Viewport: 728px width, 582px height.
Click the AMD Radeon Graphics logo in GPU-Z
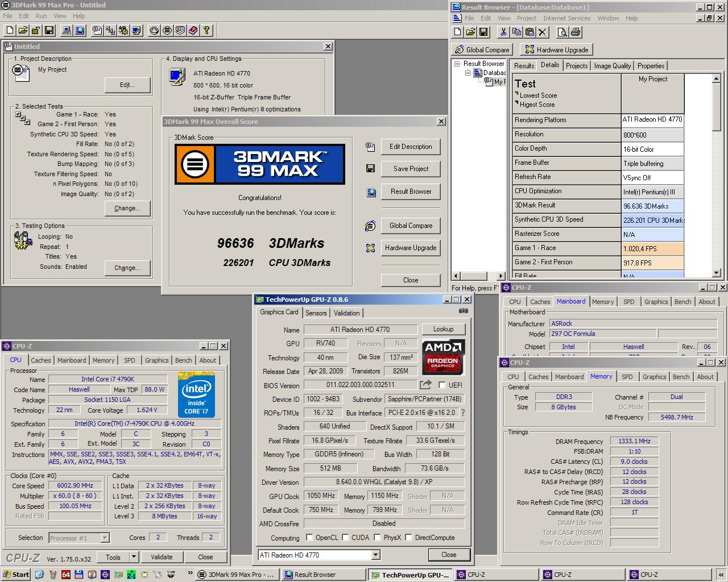click(x=444, y=356)
